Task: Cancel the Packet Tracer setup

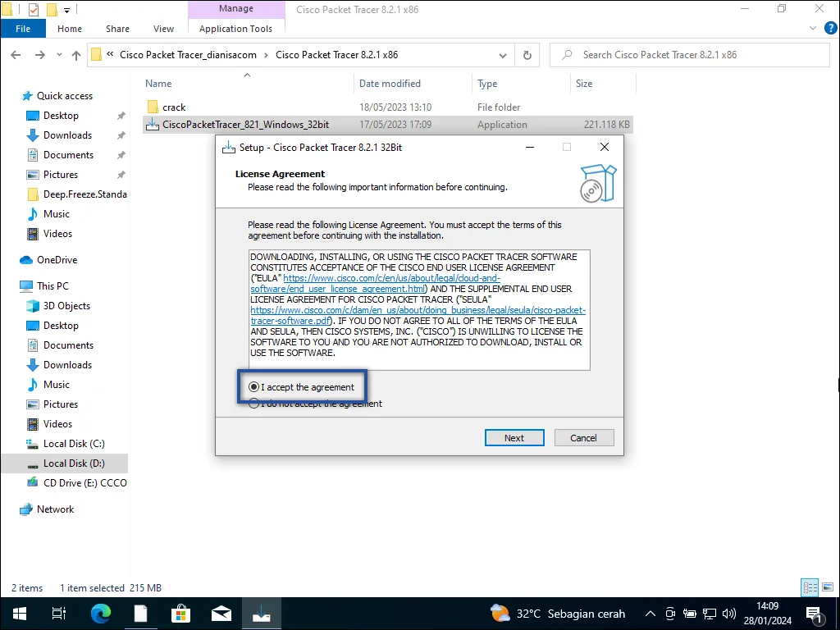Action: click(583, 438)
